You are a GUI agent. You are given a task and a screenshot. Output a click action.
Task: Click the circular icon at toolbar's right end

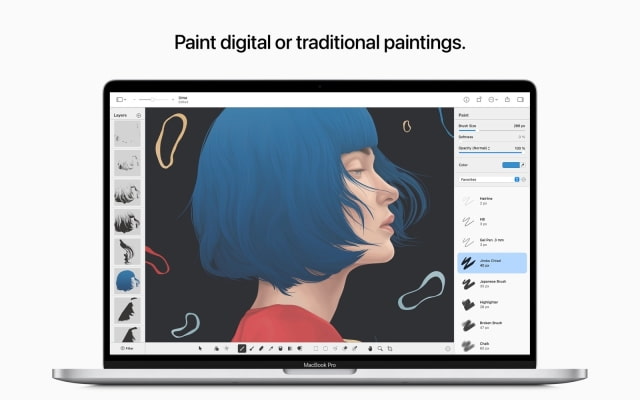click(x=447, y=349)
